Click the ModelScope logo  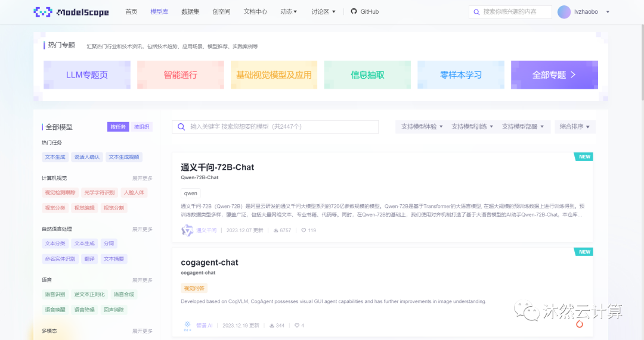71,12
